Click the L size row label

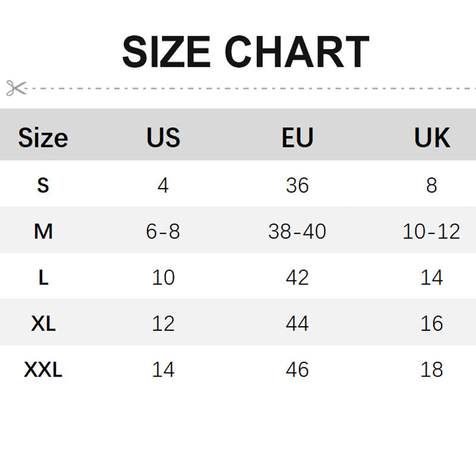[x=43, y=277]
